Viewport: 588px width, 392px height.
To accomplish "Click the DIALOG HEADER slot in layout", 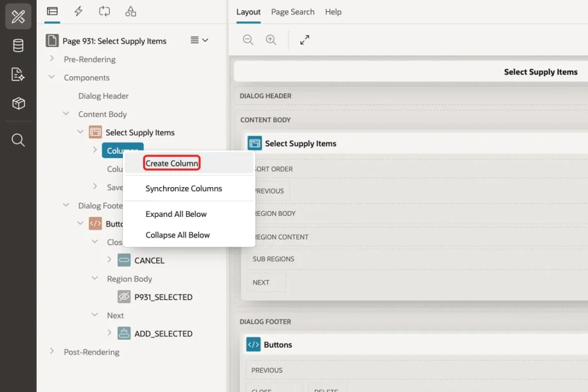I will click(265, 96).
